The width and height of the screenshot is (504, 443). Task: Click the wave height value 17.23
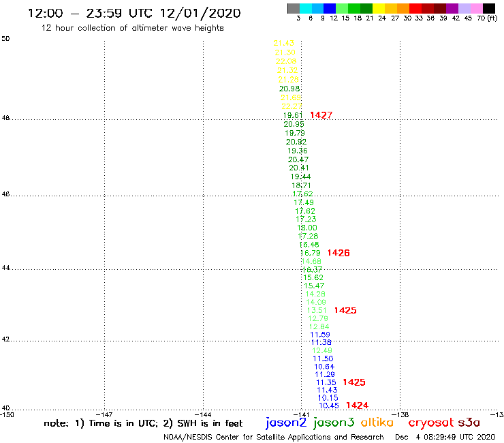306,219
